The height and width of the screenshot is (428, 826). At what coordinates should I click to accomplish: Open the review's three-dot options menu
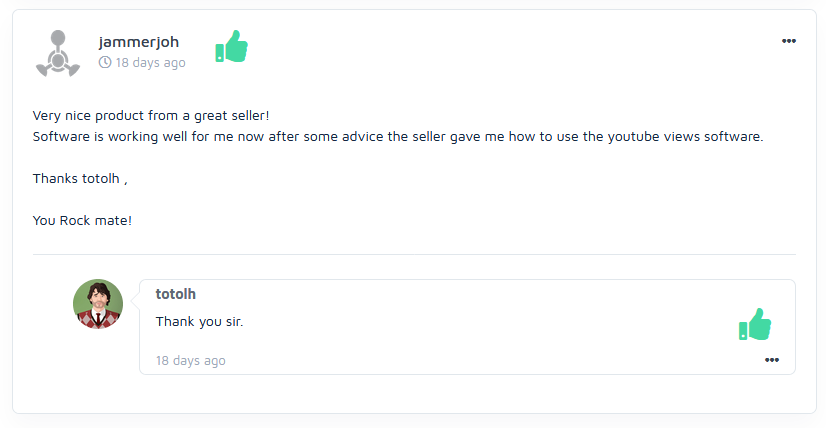click(x=789, y=41)
